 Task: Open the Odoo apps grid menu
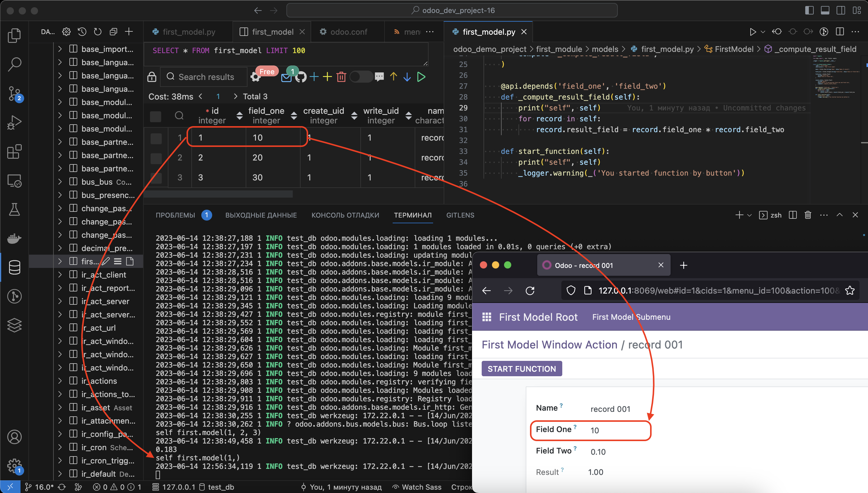click(487, 317)
